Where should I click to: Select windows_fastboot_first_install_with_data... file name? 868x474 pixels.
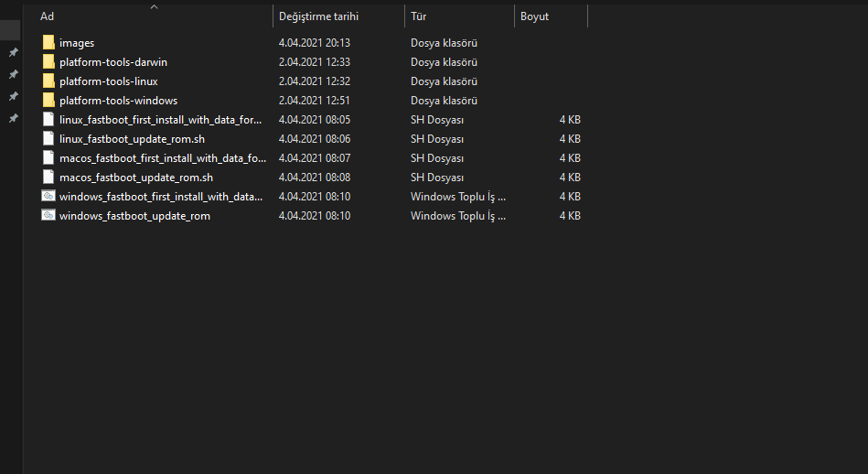point(161,196)
